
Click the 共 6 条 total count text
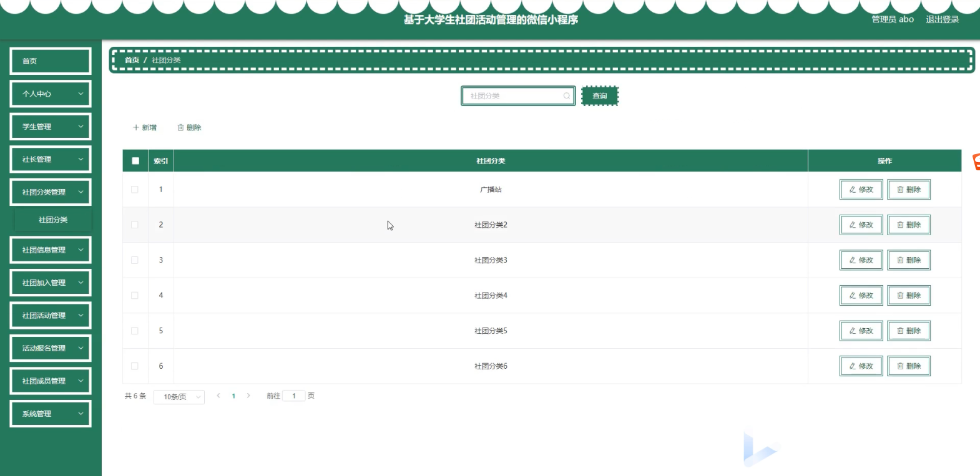(135, 396)
